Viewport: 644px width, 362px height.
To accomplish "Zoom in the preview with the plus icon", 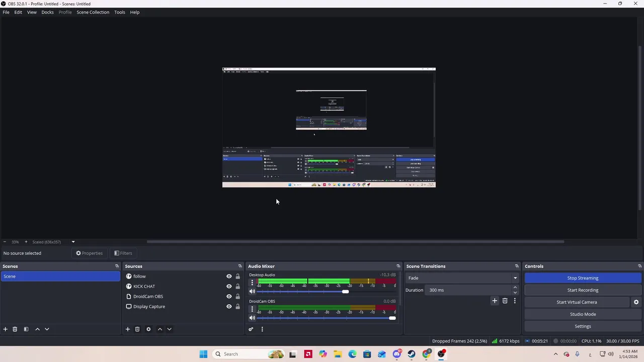I will (26, 242).
